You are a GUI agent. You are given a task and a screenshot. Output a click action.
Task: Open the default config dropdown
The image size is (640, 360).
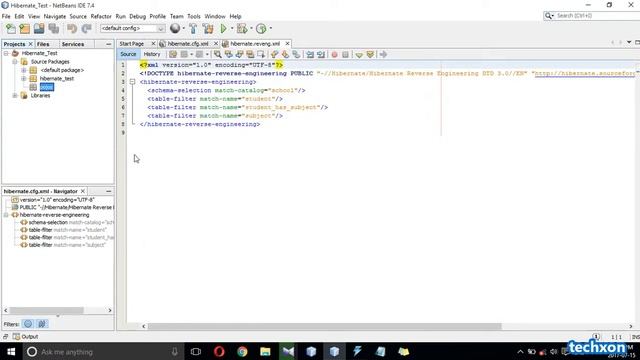coord(132,28)
